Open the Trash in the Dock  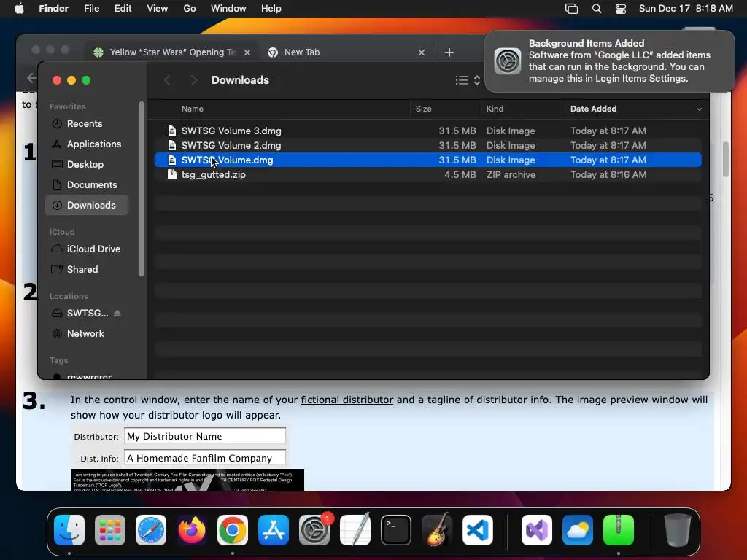678,529
